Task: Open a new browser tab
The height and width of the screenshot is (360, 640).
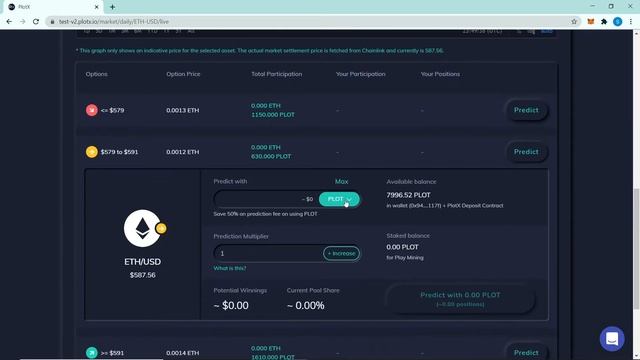Action: 112,7
